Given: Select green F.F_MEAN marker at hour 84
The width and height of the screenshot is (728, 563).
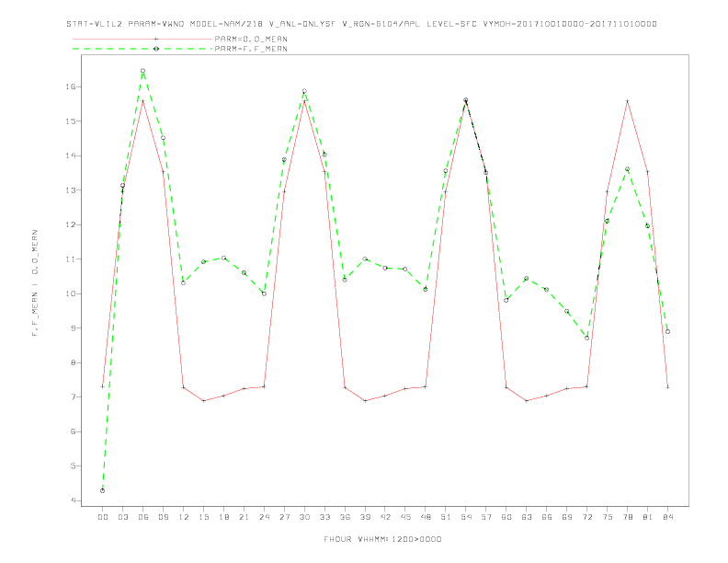Looking at the screenshot, I should (667, 332).
